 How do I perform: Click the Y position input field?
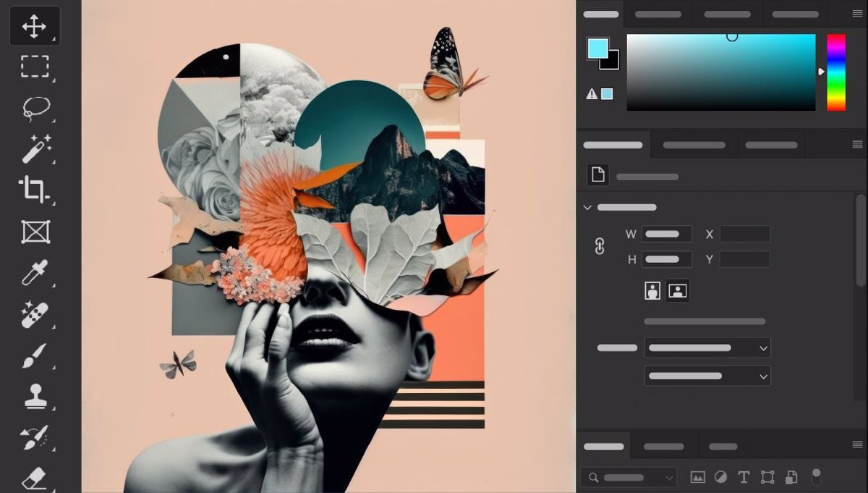pos(745,259)
